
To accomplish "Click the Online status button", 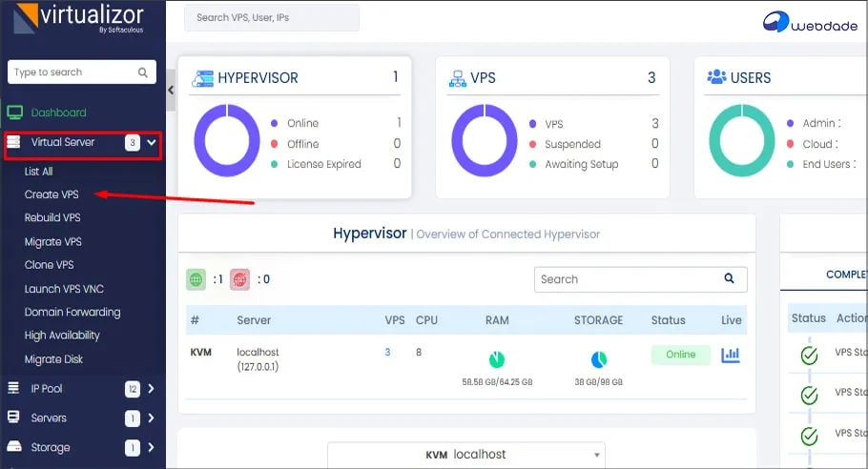I will click(680, 355).
